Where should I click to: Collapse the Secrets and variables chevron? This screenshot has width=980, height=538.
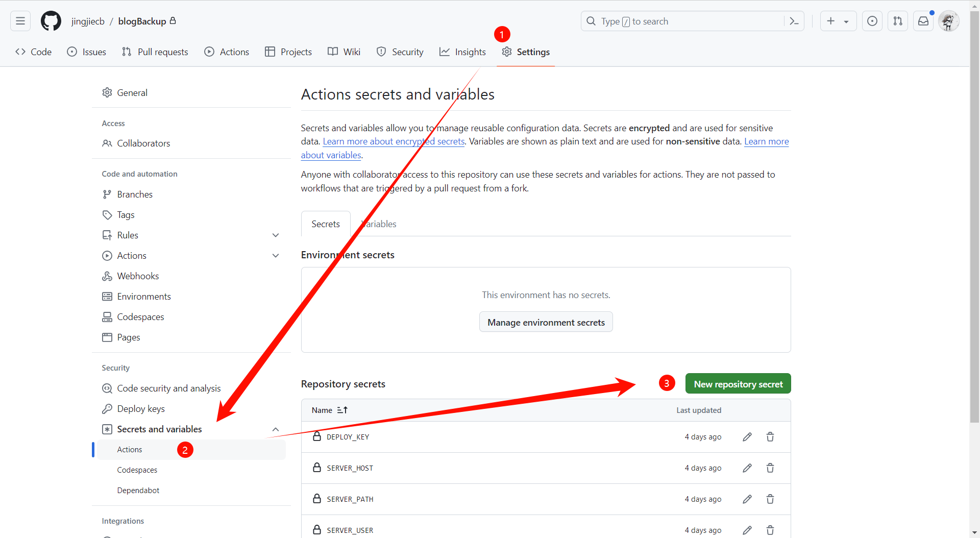(276, 429)
